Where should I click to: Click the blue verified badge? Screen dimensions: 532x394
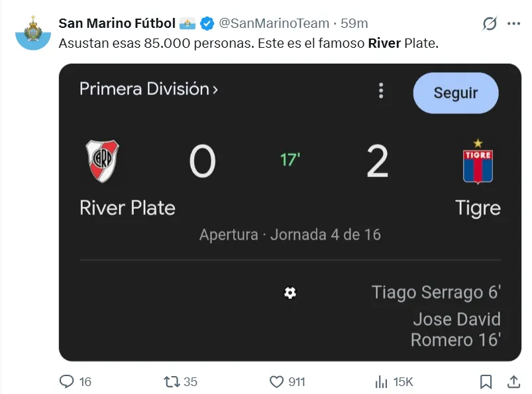pyautogui.click(x=207, y=24)
